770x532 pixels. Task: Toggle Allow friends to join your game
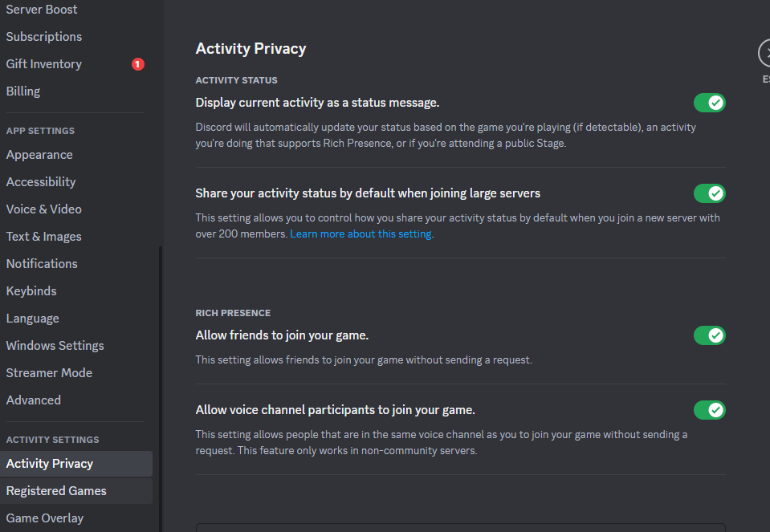point(709,335)
